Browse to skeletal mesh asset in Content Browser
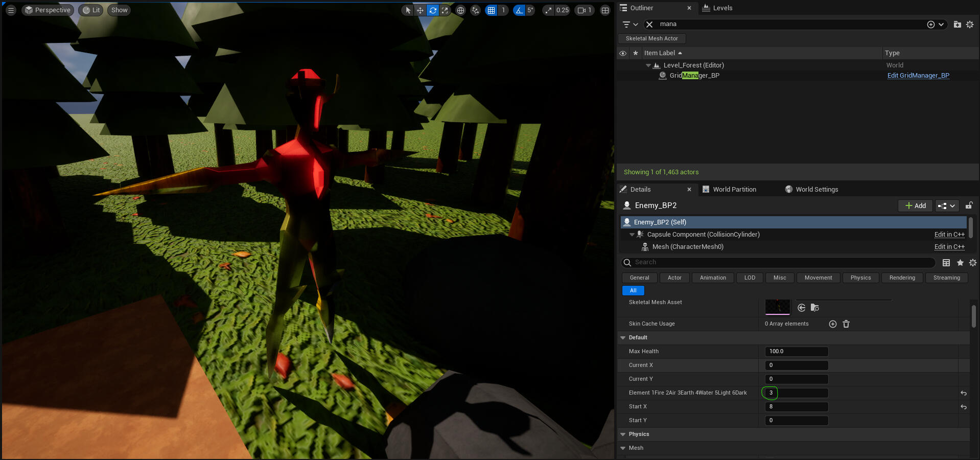 pyautogui.click(x=815, y=308)
